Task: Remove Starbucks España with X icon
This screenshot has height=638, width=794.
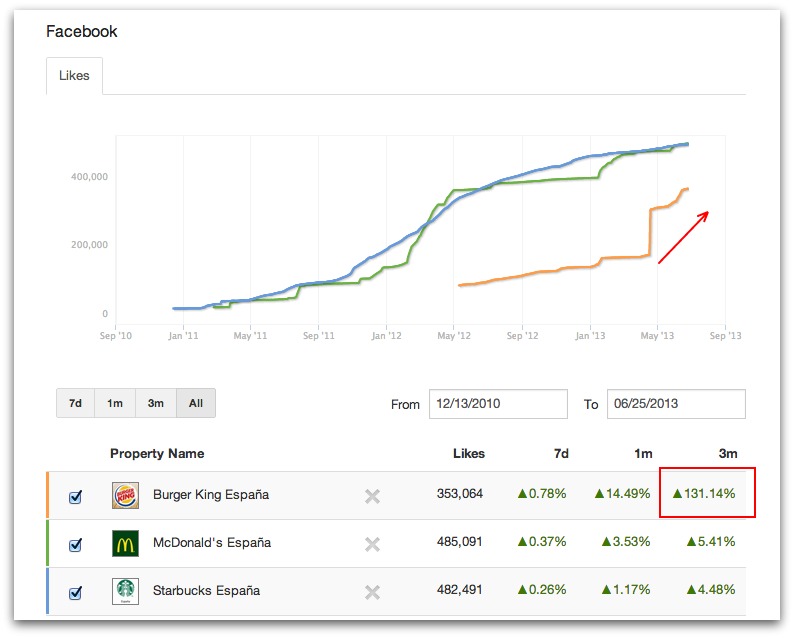Action: [372, 592]
